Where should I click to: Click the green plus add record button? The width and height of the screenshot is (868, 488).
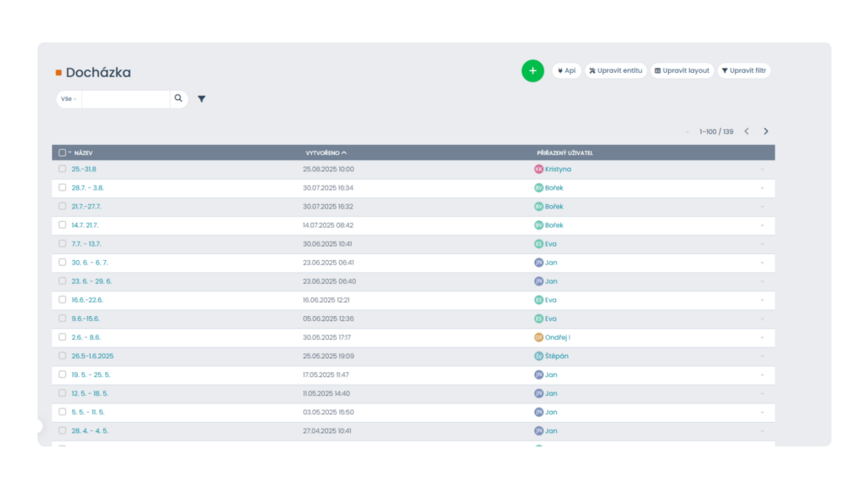coord(532,71)
